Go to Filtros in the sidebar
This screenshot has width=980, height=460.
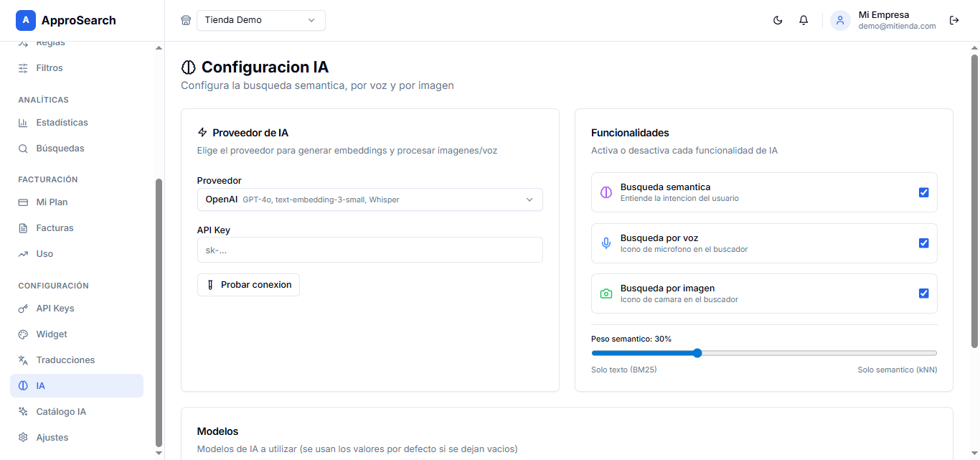[x=77, y=68]
